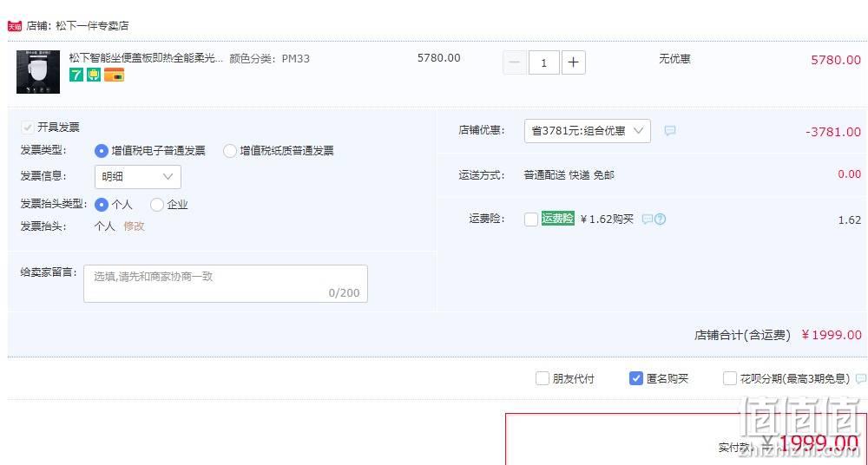868x465 pixels.
Task: Enable the 运费险 checkbox
Action: (x=531, y=219)
